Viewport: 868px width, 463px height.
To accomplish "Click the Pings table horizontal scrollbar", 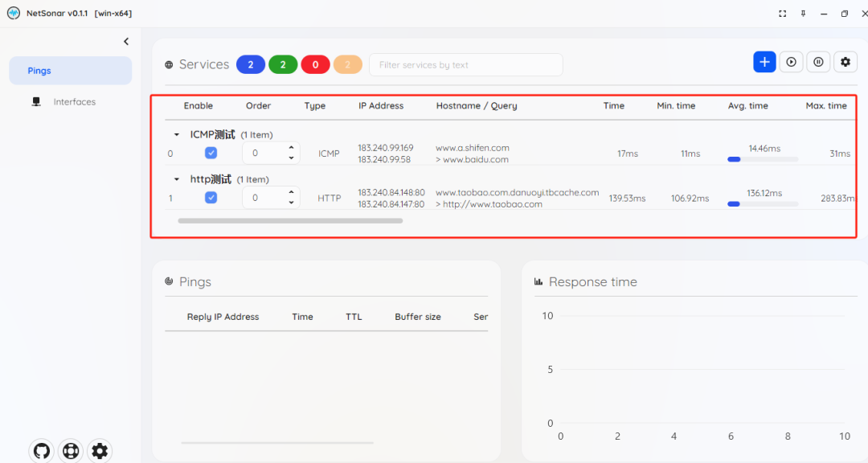I will click(x=276, y=443).
